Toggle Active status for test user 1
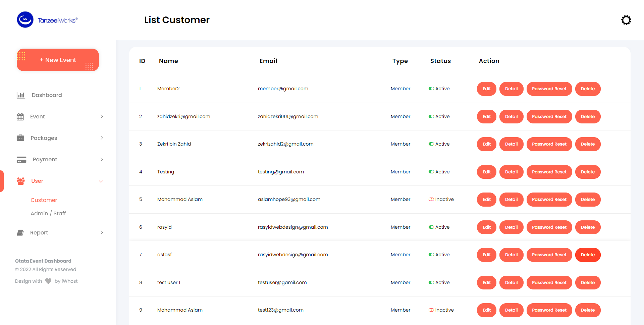Viewport: 644px width, 325px height. pyautogui.click(x=431, y=283)
